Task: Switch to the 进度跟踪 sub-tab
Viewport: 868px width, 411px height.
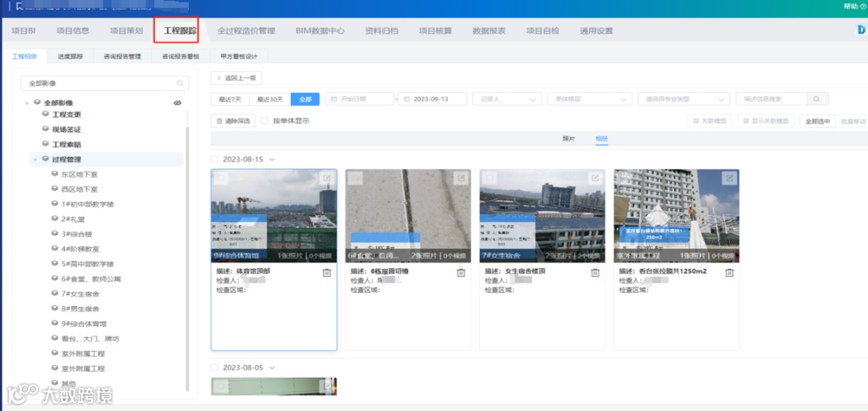Action: (70, 56)
